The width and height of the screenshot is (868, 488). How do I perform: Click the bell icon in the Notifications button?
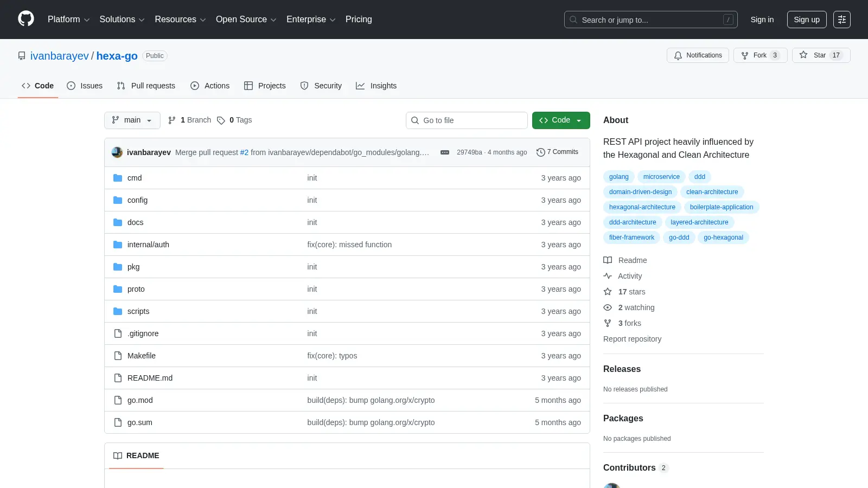pyautogui.click(x=678, y=55)
